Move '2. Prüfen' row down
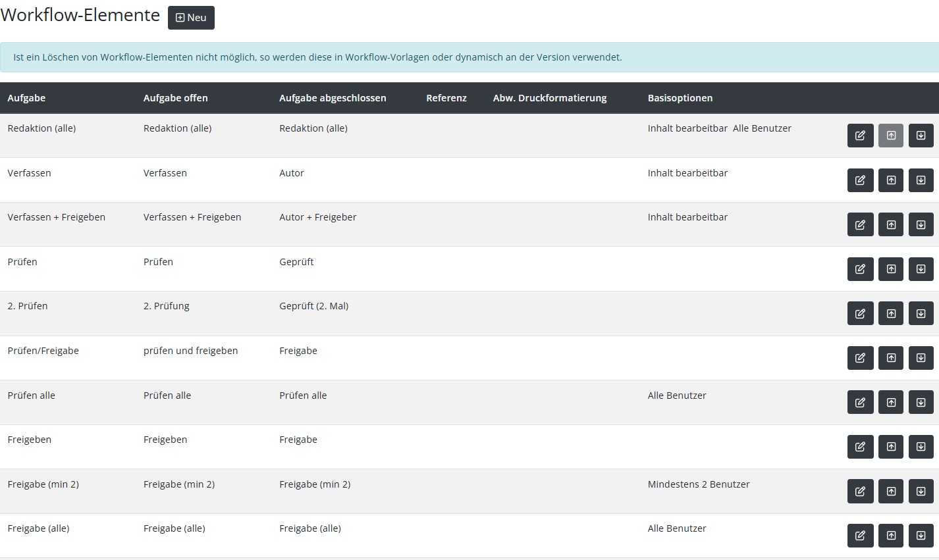939x560 pixels. click(x=921, y=313)
